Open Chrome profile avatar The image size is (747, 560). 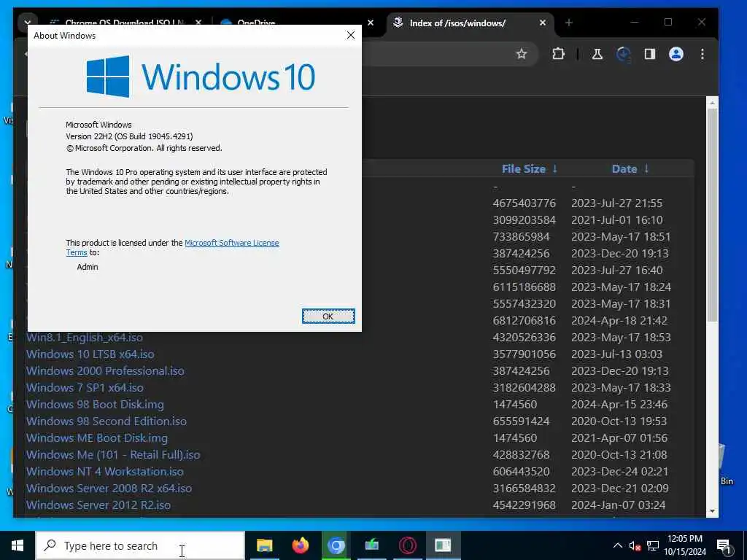[x=676, y=54]
